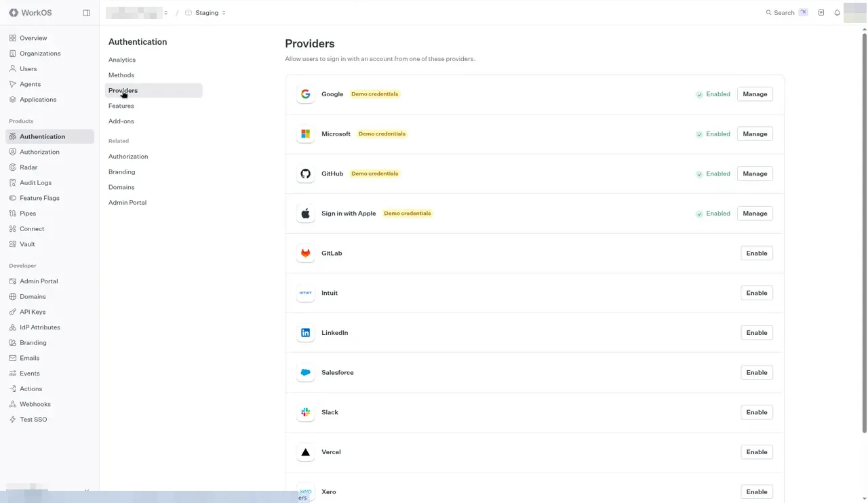Click the Test SSO lightning icon

pyautogui.click(x=13, y=420)
